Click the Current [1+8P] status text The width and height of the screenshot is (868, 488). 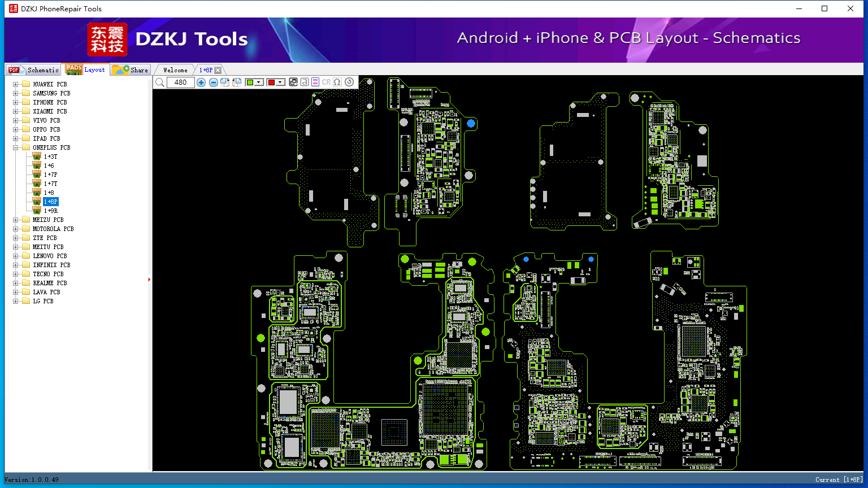839,480
